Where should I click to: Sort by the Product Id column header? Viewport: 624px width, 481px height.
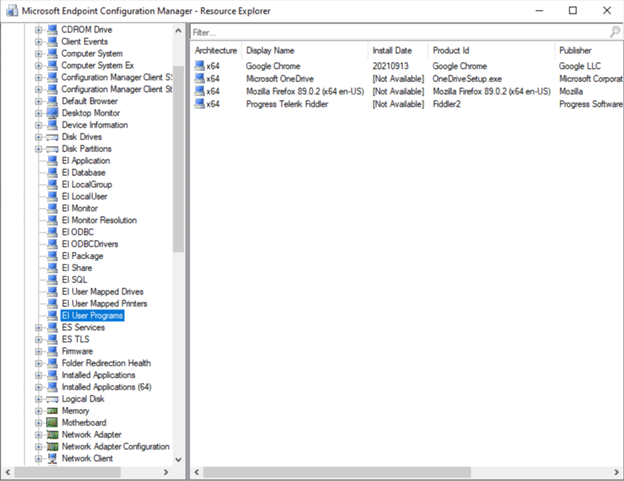point(491,51)
